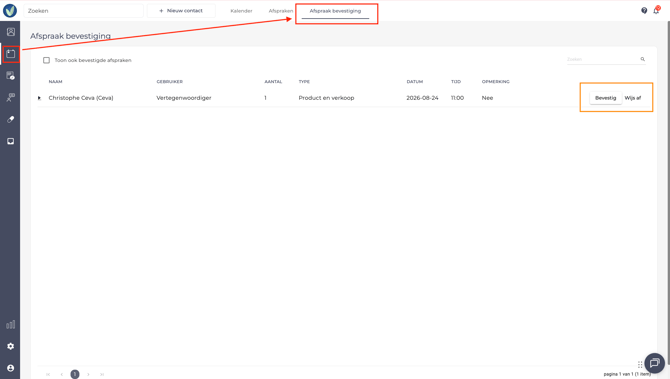Open the help question mark icon
Viewport: 670px width, 379px height.
tap(644, 11)
